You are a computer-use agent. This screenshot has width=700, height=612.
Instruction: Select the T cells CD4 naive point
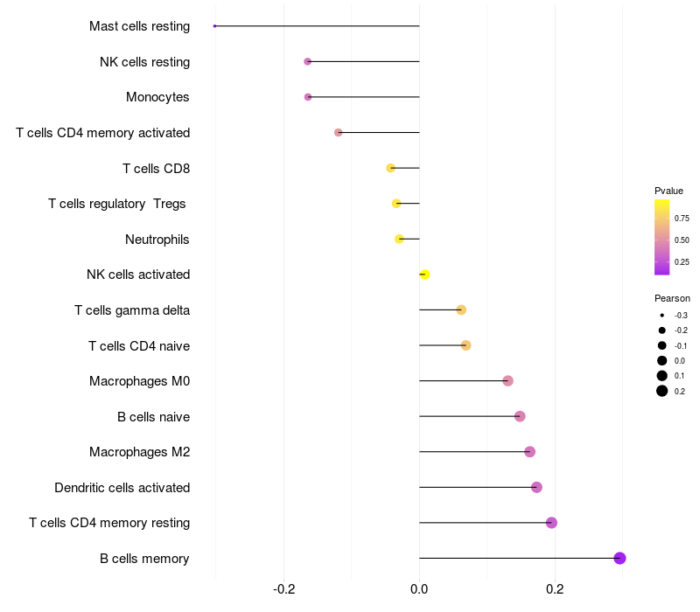[x=465, y=345]
